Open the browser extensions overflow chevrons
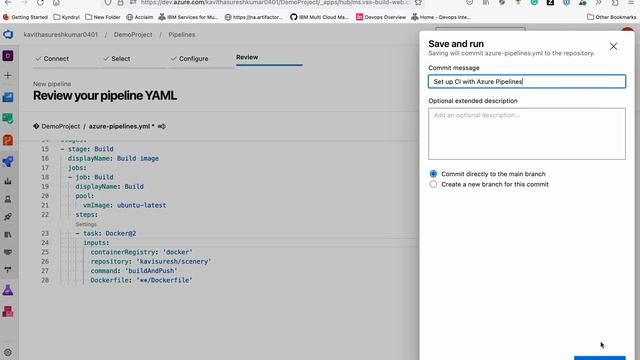 [598, 2]
